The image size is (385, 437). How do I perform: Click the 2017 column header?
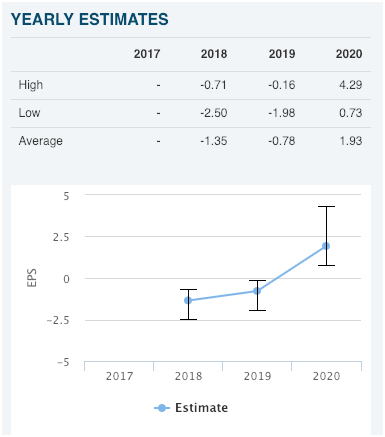pos(147,54)
